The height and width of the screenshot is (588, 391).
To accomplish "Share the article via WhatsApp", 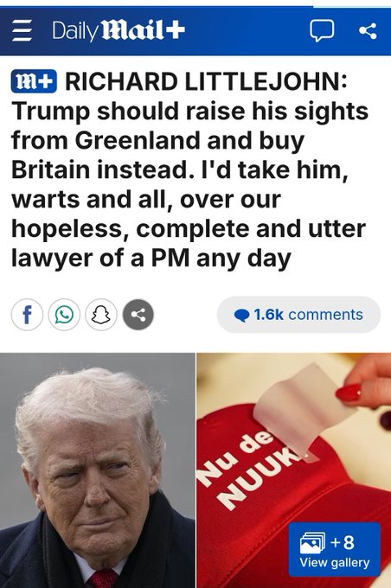I will 64,315.
